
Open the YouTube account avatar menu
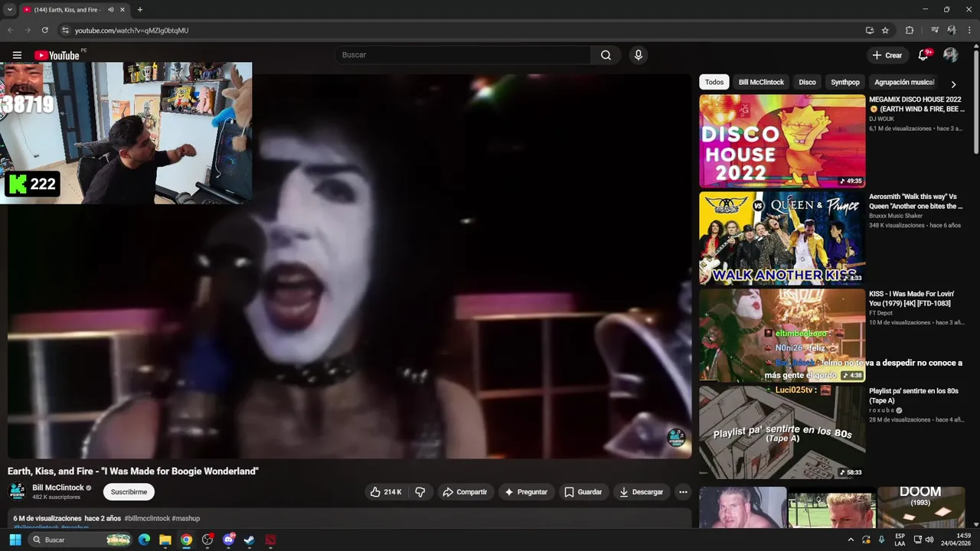click(950, 55)
